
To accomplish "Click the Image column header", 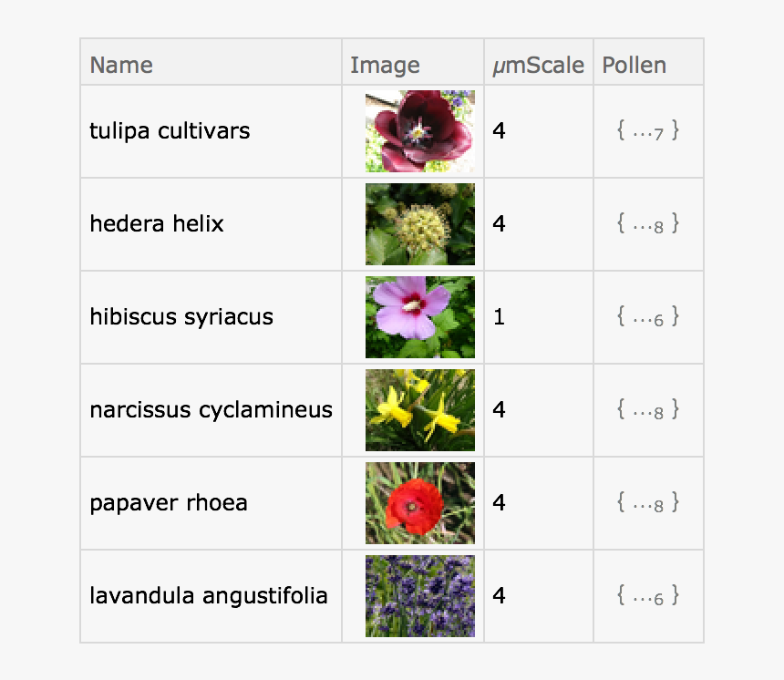I will pos(385,66).
